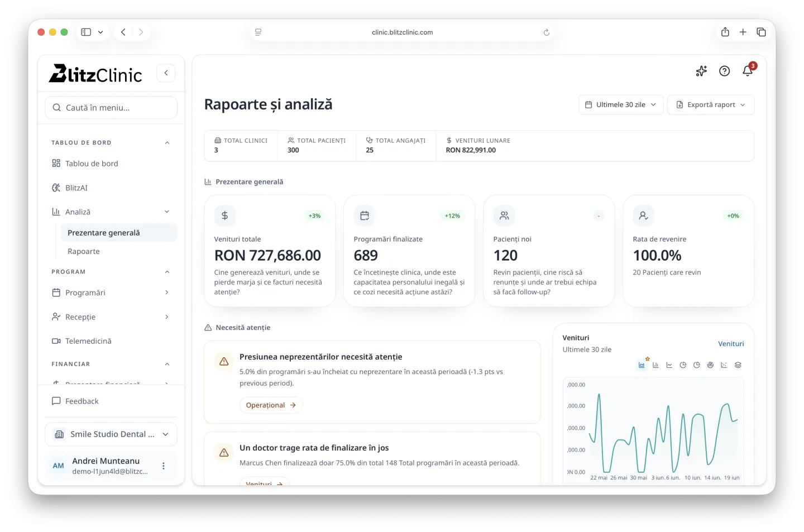
Task: Open Rapoarte under Analiză
Action: [119, 251]
